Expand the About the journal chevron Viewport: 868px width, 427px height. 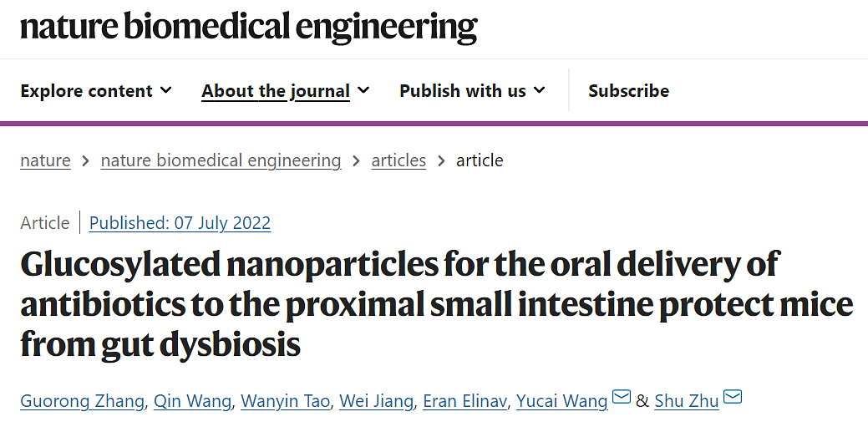363,90
